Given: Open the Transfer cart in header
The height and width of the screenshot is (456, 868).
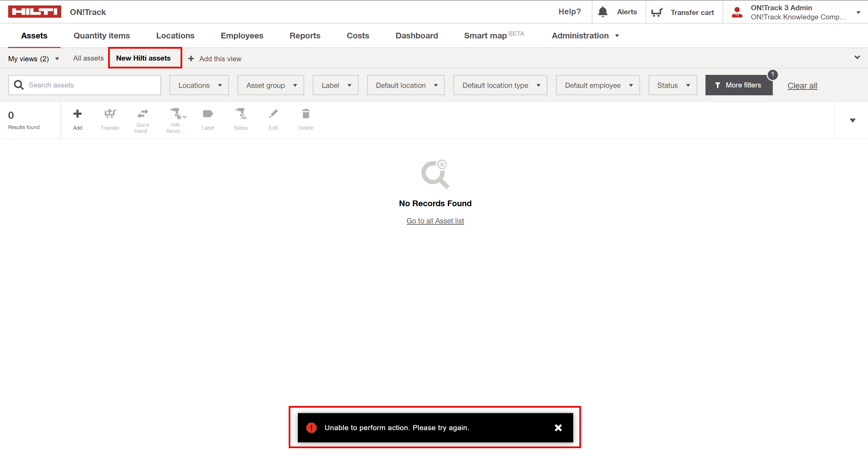Looking at the screenshot, I should click(683, 12).
